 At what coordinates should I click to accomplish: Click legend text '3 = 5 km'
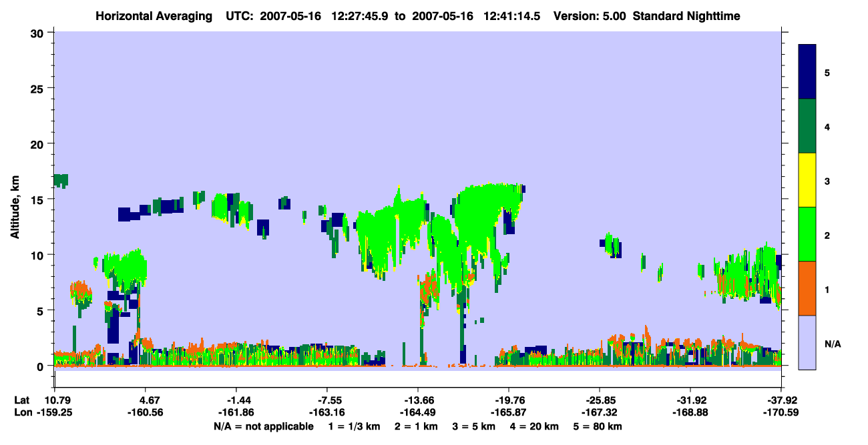point(475,426)
